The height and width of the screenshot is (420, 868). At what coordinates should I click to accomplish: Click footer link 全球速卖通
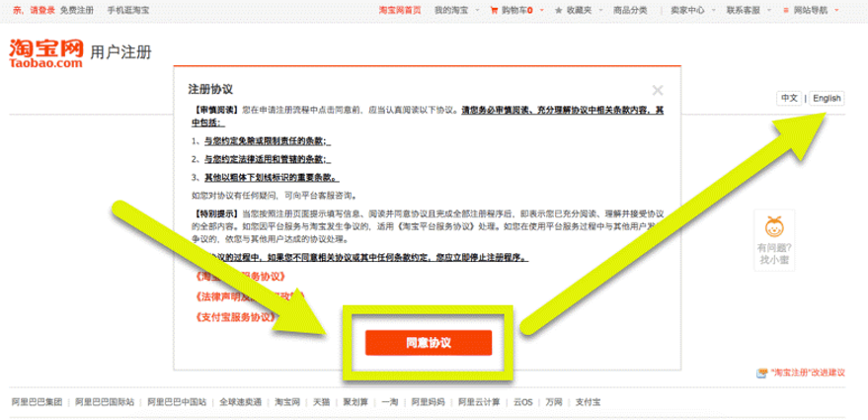[240, 402]
